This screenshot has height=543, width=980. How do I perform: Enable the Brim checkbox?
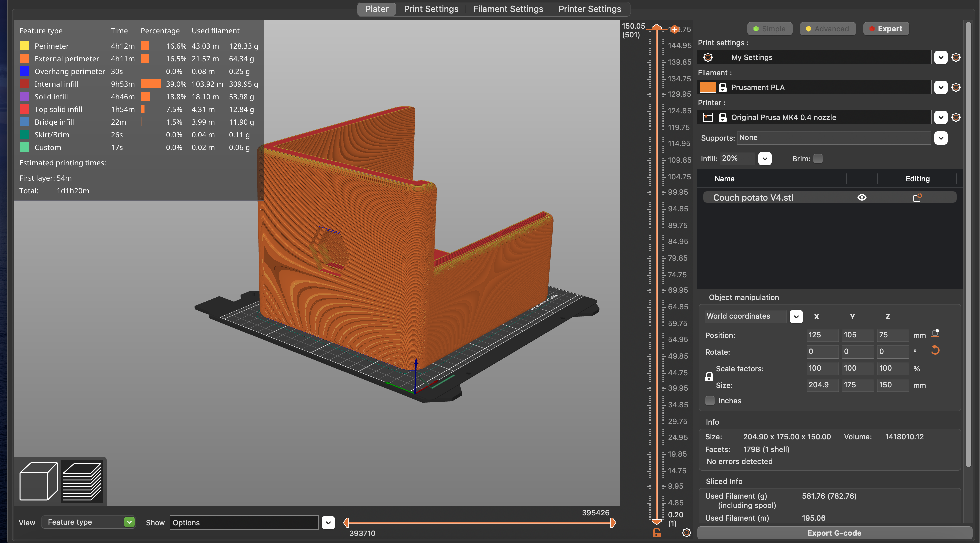click(x=818, y=159)
